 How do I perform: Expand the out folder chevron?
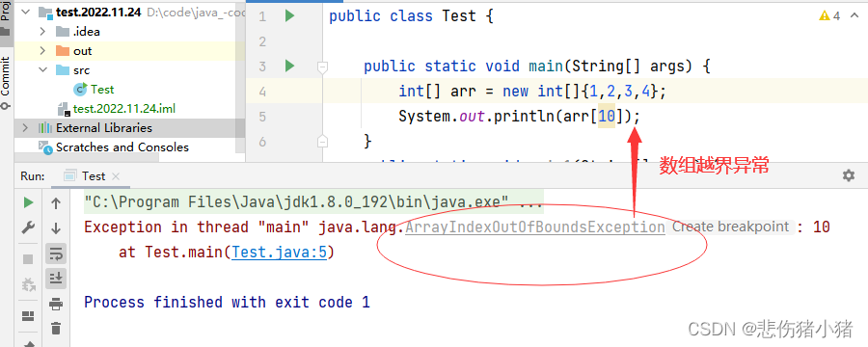point(42,51)
